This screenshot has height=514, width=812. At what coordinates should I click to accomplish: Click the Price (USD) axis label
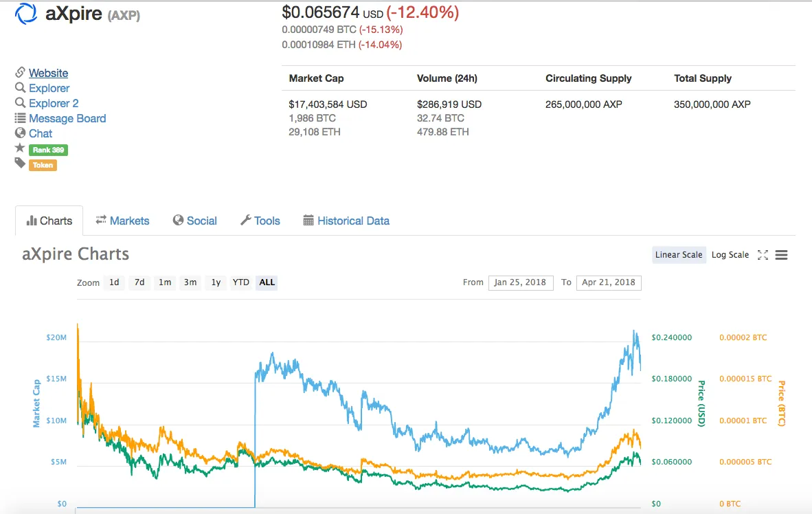point(701,403)
